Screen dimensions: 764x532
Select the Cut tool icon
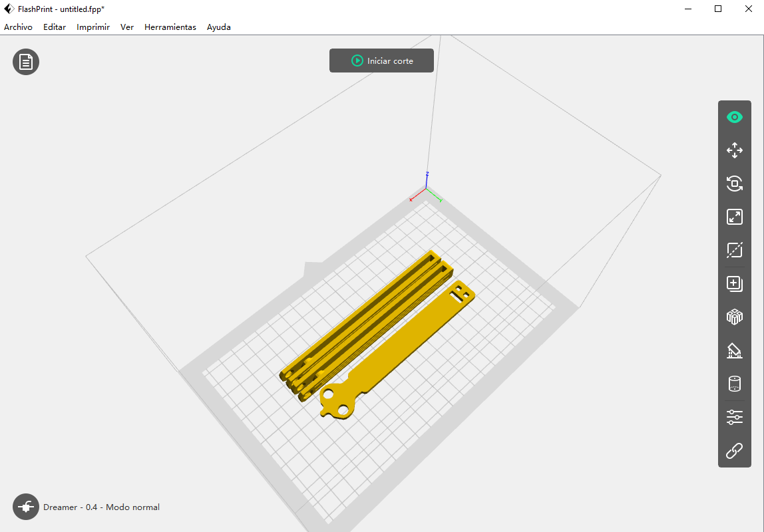734,249
